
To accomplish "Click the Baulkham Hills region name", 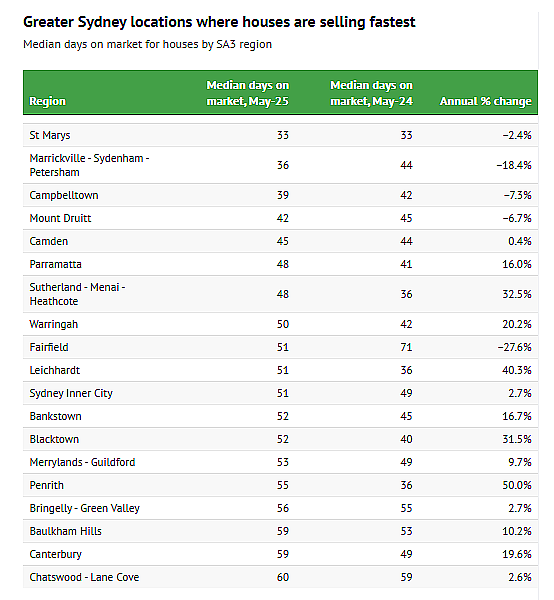I will (x=65, y=531).
